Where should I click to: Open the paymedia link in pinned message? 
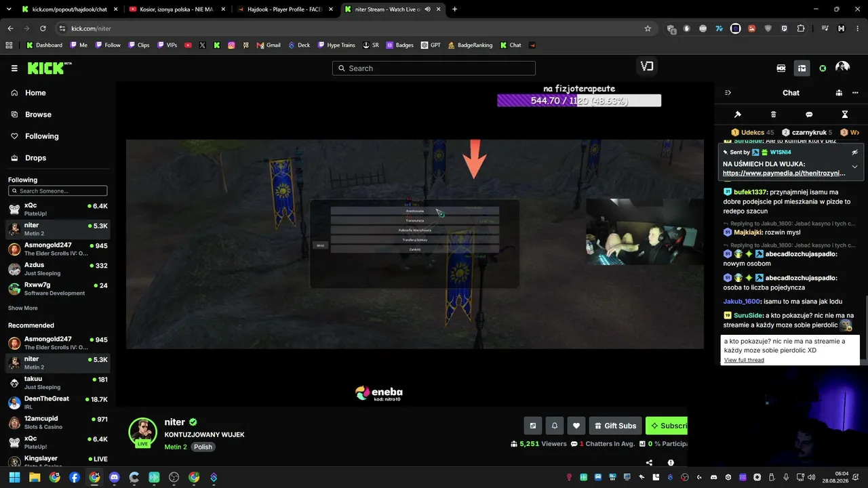point(784,174)
